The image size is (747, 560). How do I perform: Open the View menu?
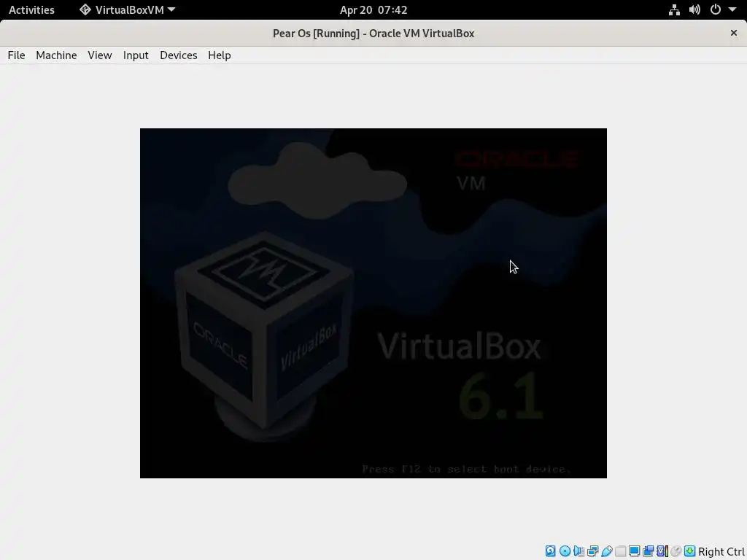[x=99, y=55]
